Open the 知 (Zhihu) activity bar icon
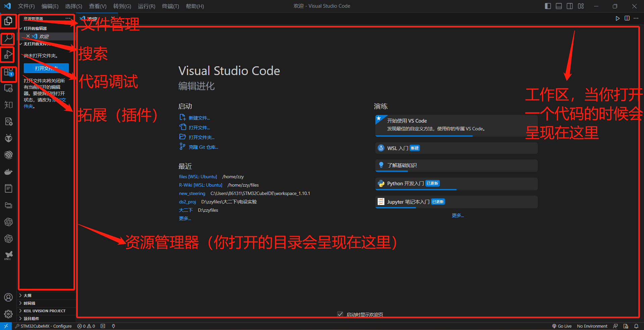Screen dimensions: 644x330 point(8,105)
